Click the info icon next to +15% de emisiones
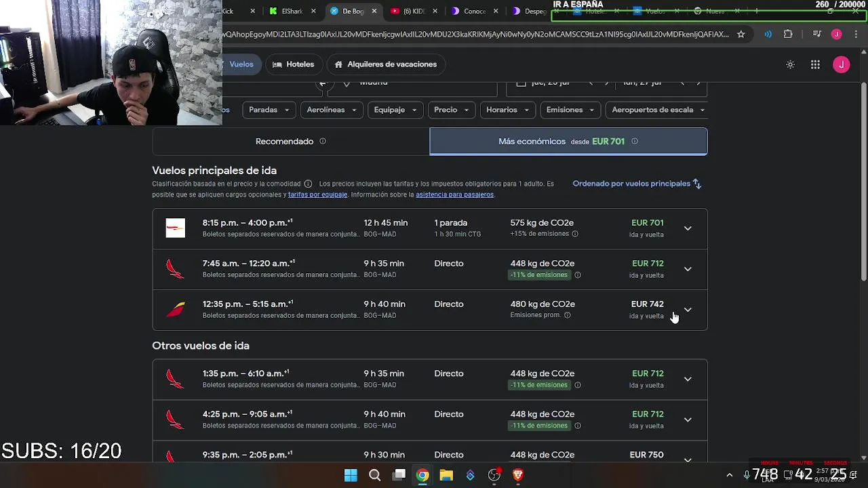 (575, 234)
